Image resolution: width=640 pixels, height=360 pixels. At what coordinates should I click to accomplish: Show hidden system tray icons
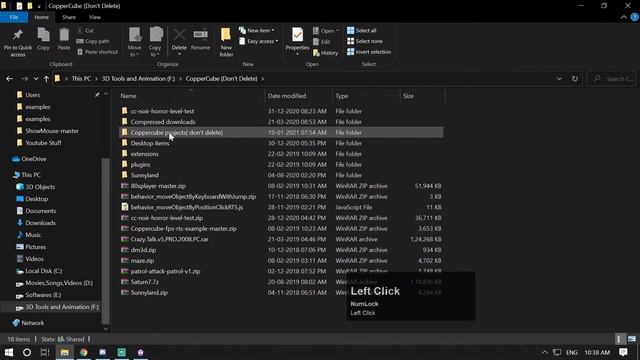pos(544,352)
